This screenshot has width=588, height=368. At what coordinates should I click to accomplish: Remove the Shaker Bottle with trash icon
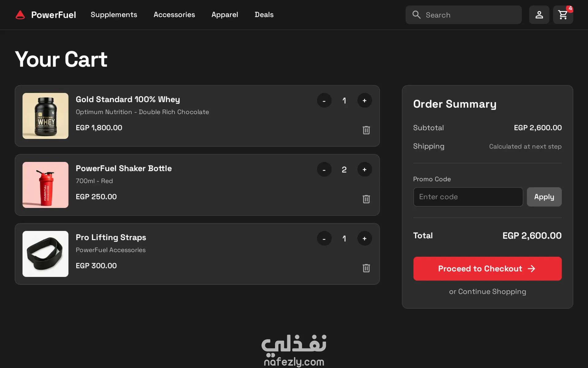[x=366, y=199]
